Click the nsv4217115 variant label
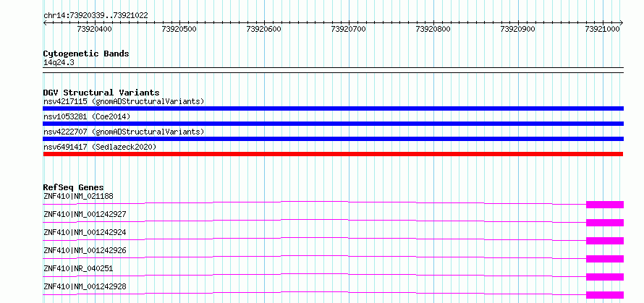Image resolution: width=644 pixels, height=303 pixels. coord(124,101)
